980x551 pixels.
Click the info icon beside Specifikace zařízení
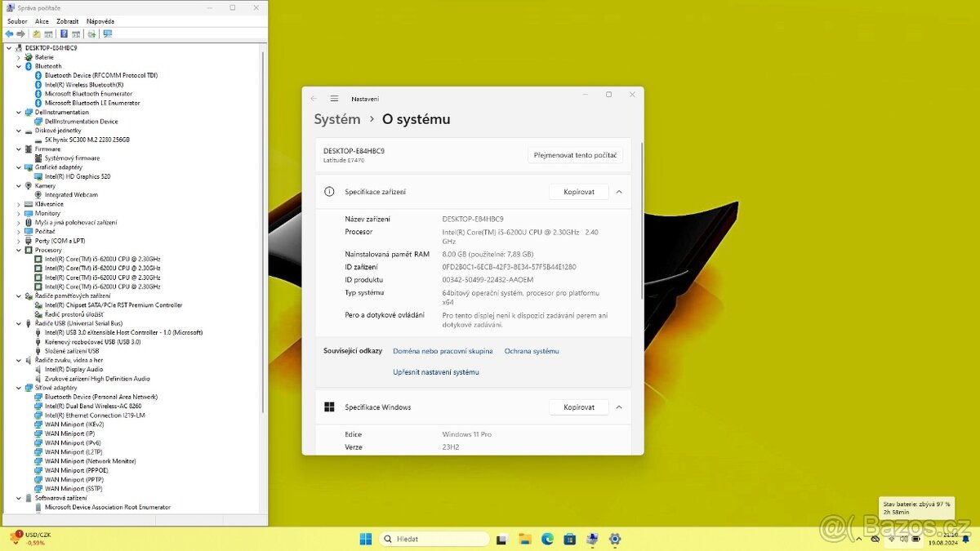327,192
